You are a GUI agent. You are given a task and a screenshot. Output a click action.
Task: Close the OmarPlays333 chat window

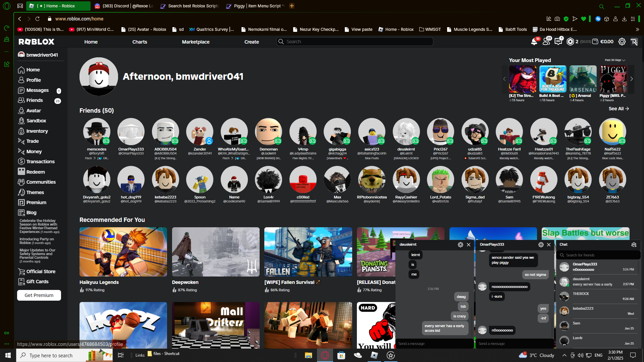(549, 245)
